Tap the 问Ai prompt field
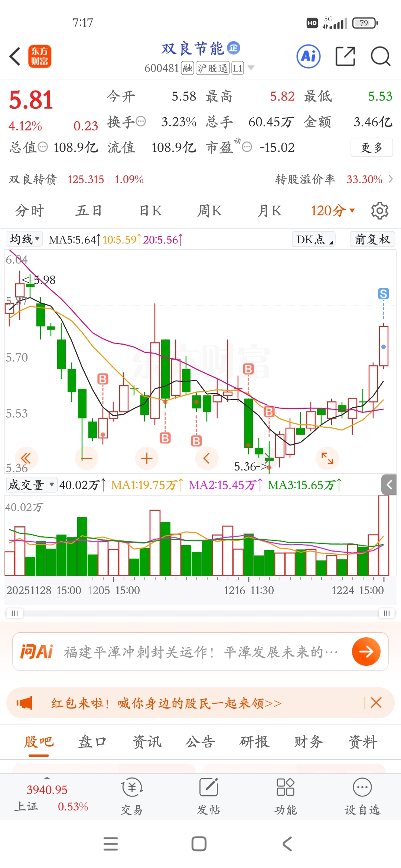 [x=200, y=651]
